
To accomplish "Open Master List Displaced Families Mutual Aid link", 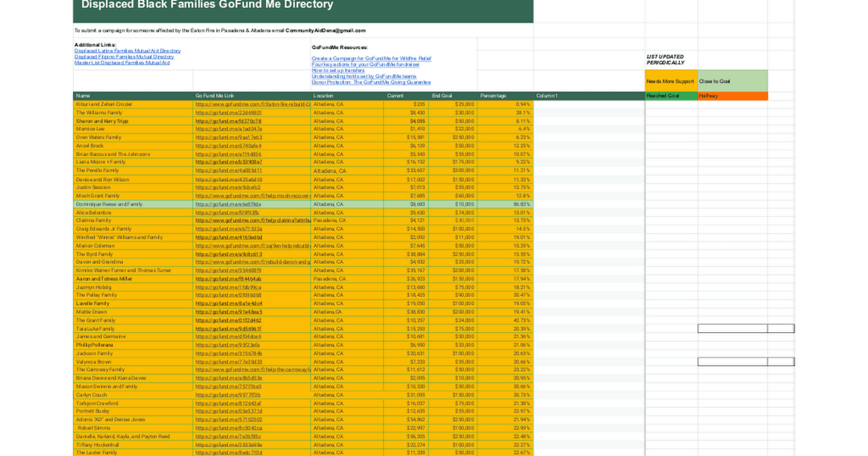I will (x=122, y=63).
